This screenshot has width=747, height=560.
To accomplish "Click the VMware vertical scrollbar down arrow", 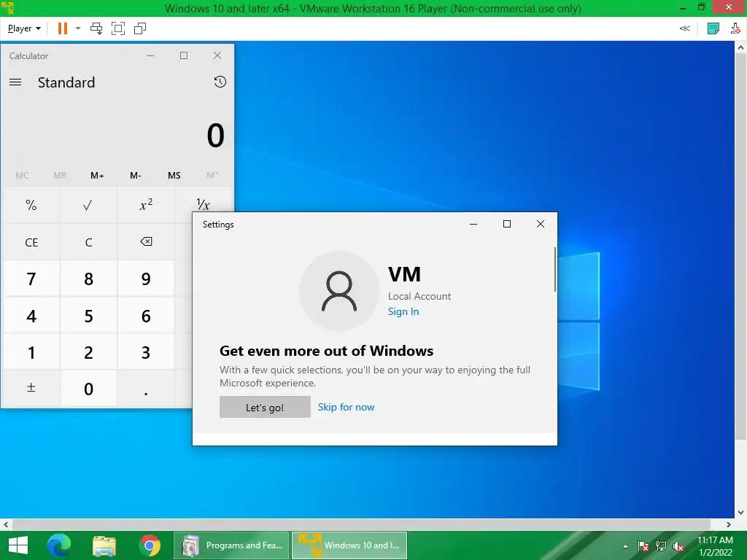I will point(740,513).
